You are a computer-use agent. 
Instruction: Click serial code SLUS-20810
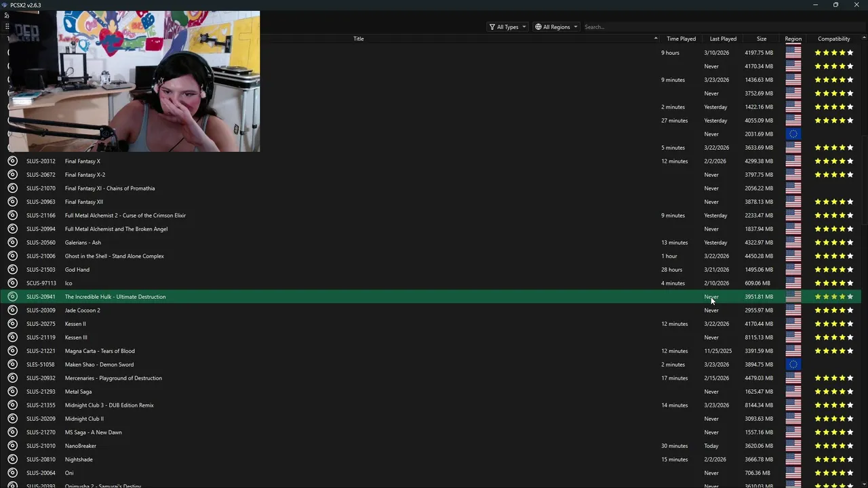(41, 460)
